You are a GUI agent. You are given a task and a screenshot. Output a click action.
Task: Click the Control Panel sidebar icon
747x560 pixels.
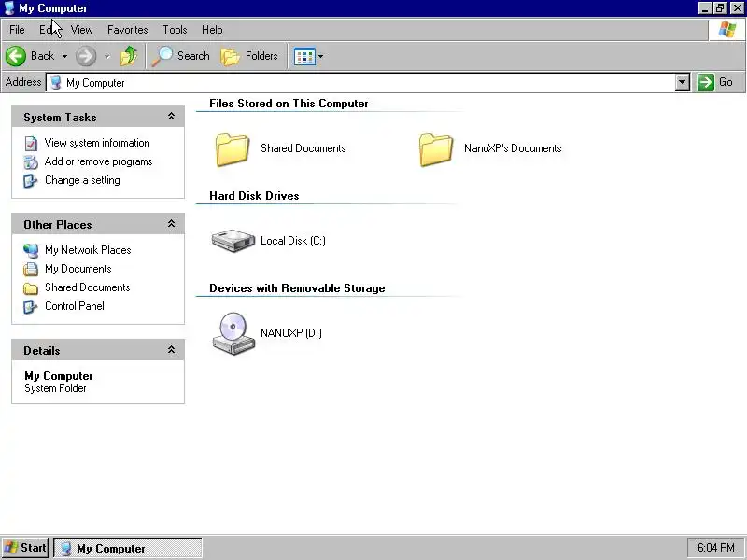coord(31,307)
